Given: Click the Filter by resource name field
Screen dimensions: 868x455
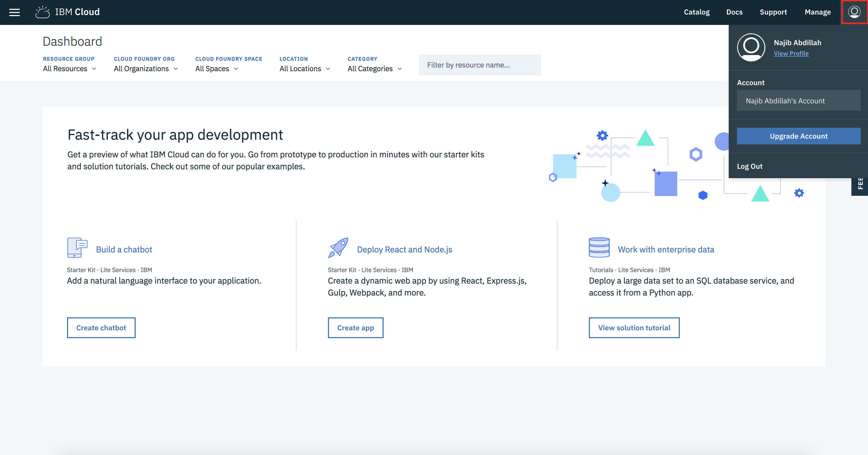Looking at the screenshot, I should [480, 65].
